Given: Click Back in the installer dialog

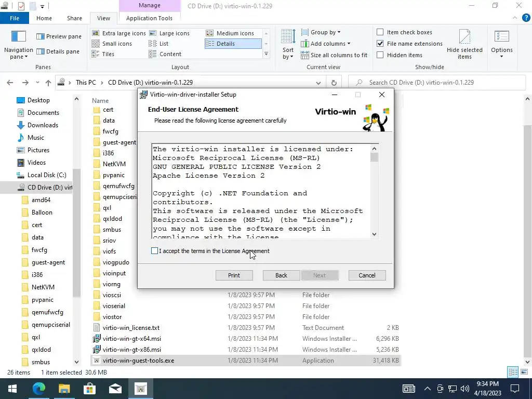Looking at the screenshot, I should coord(281,275).
